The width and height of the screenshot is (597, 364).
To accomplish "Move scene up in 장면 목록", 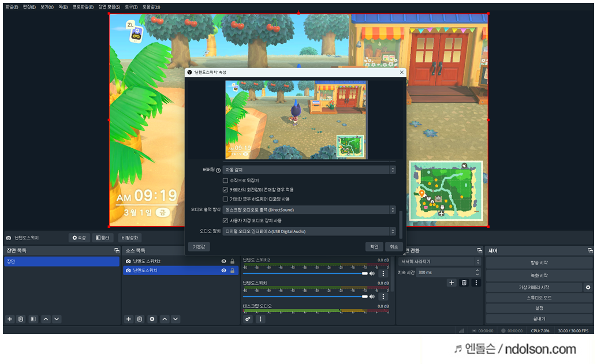I will point(46,319).
